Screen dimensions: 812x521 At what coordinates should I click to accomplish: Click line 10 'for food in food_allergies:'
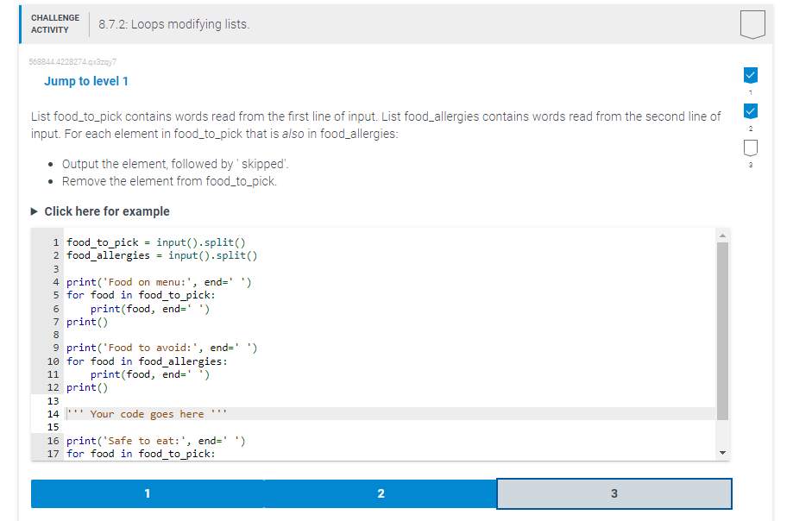click(147, 361)
